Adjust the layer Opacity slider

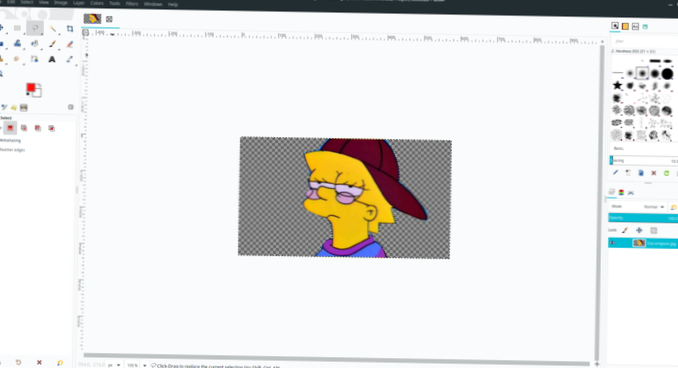pyautogui.click(x=643, y=218)
